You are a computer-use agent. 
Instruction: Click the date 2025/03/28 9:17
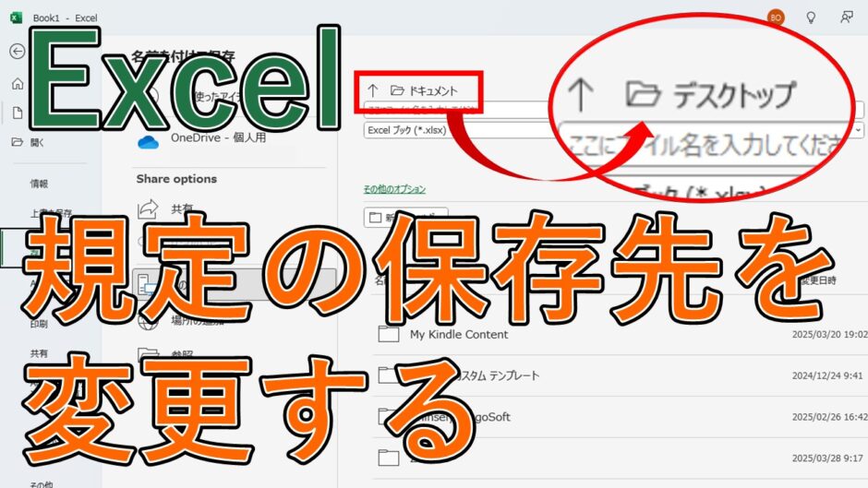827,458
